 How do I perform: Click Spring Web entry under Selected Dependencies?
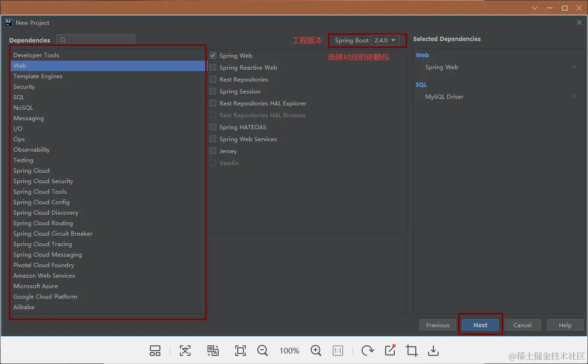point(441,67)
